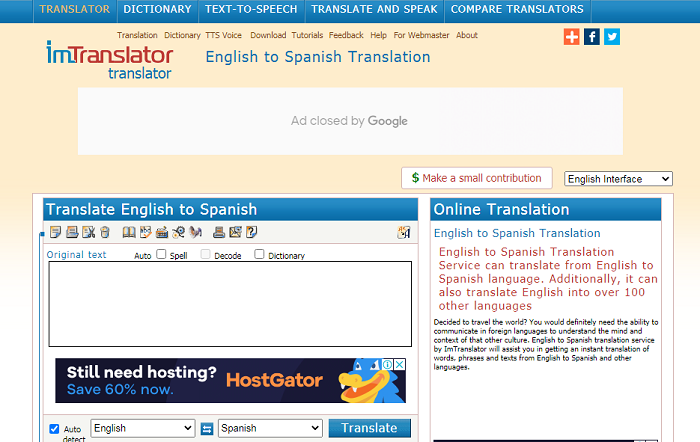Image resolution: width=700 pixels, height=442 pixels.
Task: Clear text with the trash bin icon
Action: (x=105, y=232)
